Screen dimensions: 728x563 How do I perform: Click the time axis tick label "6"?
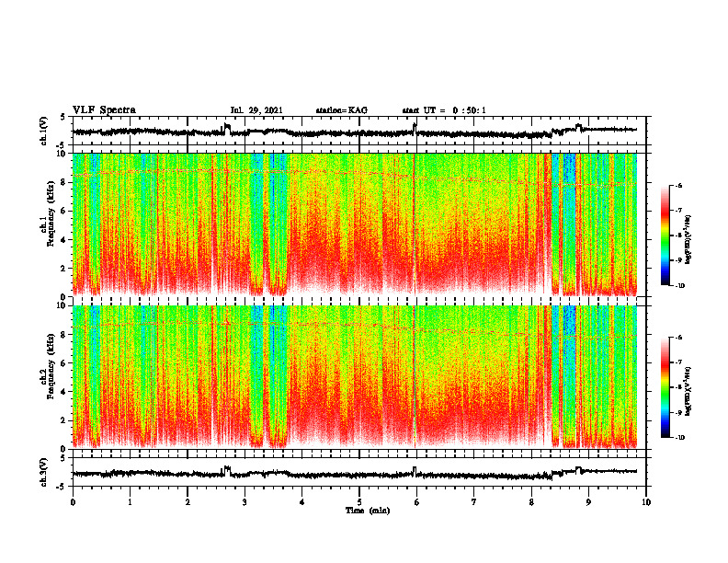pyautogui.click(x=417, y=502)
